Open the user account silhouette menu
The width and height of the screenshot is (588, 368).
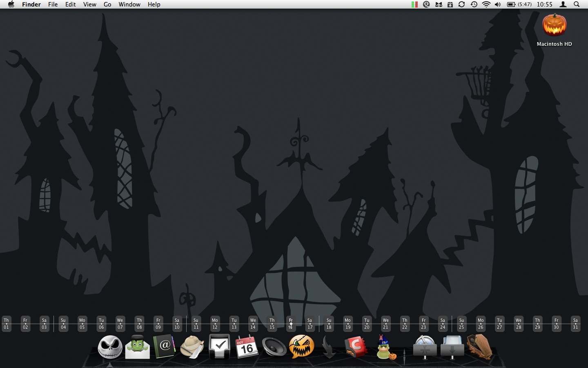click(x=563, y=4)
